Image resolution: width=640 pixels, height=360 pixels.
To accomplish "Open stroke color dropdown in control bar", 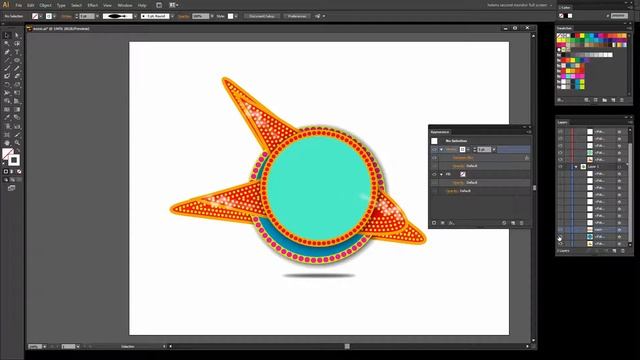I will (54, 16).
